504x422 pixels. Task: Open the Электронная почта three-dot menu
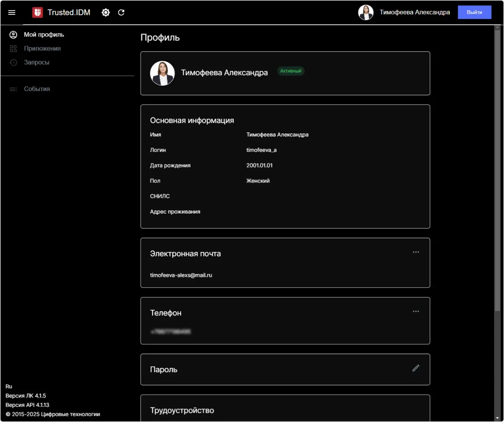[415, 252]
